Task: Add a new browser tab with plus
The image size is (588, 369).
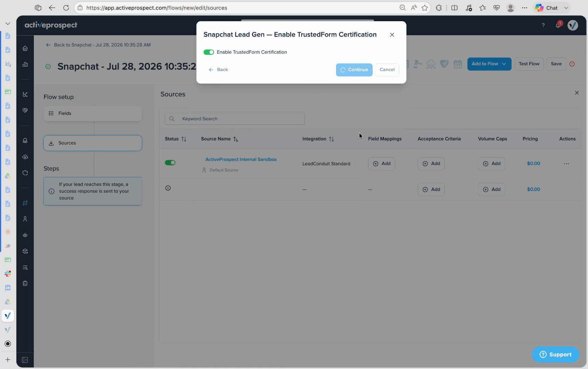Action: click(8, 359)
